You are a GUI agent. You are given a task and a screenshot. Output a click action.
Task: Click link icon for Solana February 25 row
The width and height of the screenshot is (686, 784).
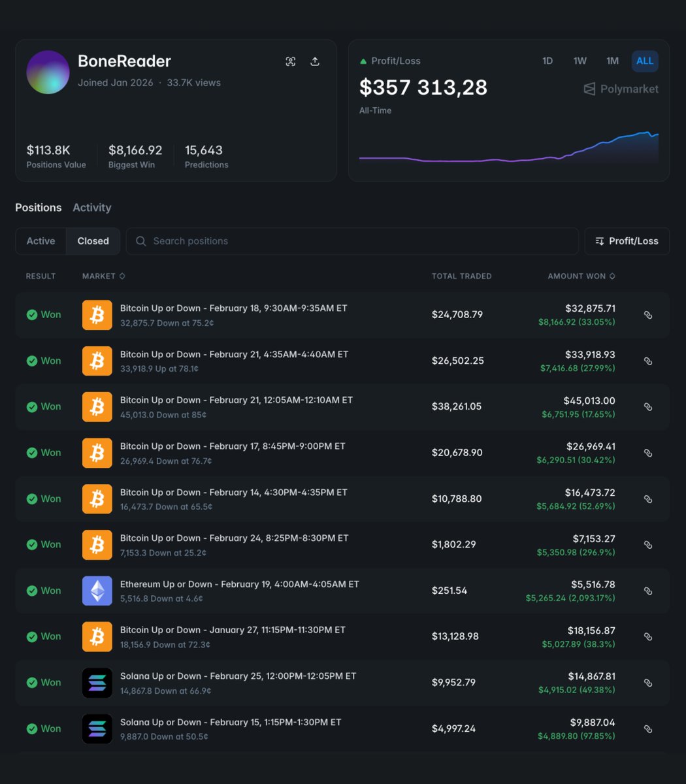[x=648, y=683]
